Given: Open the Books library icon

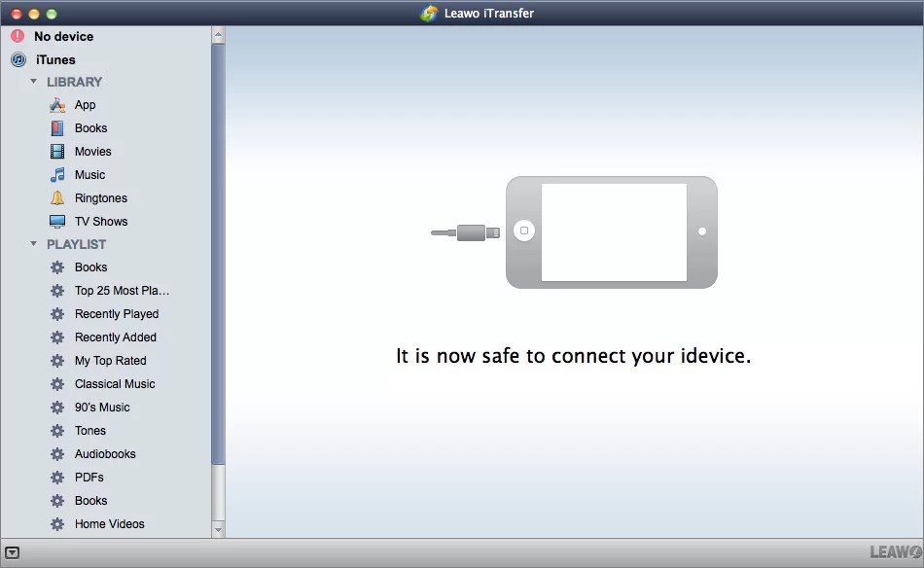Looking at the screenshot, I should coord(58,127).
